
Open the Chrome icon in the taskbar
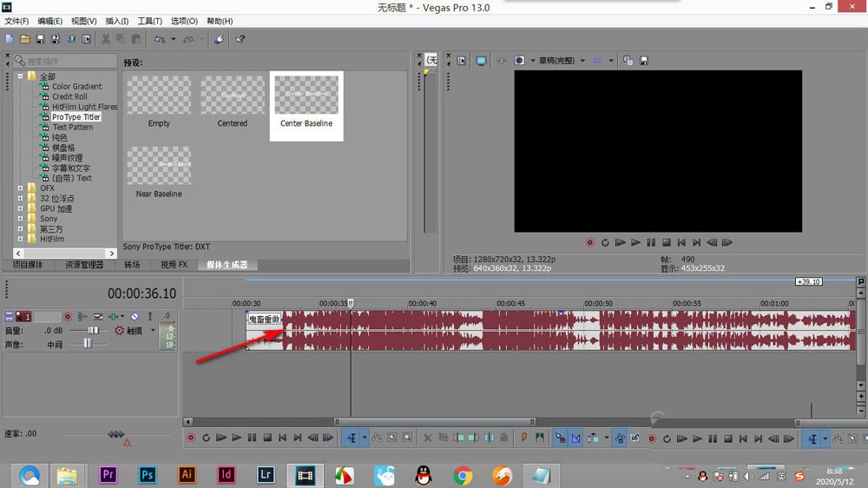click(x=463, y=475)
